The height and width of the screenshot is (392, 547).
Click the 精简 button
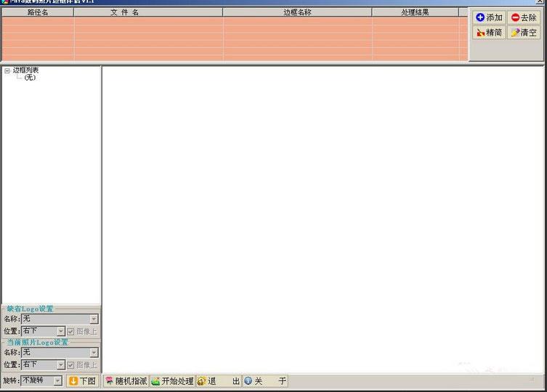[489, 33]
